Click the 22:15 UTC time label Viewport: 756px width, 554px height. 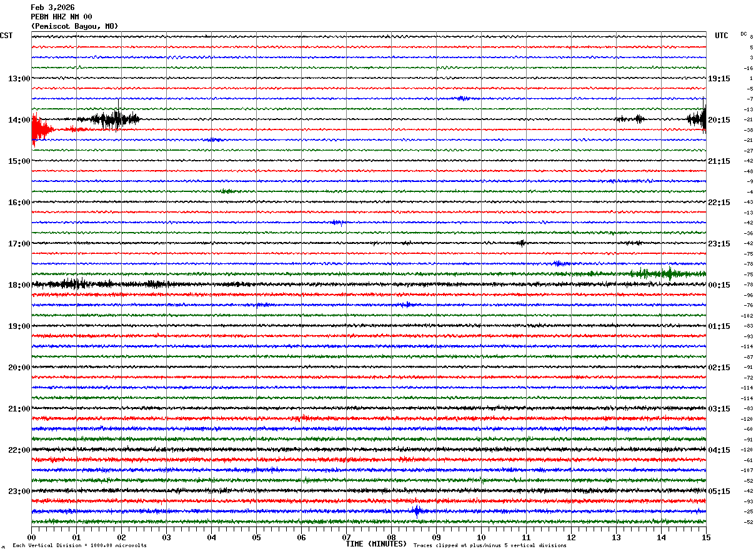point(719,203)
